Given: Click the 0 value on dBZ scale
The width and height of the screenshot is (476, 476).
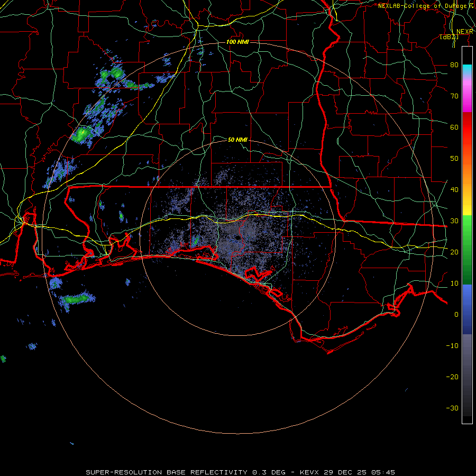Looking at the screenshot, I should 456,315.
